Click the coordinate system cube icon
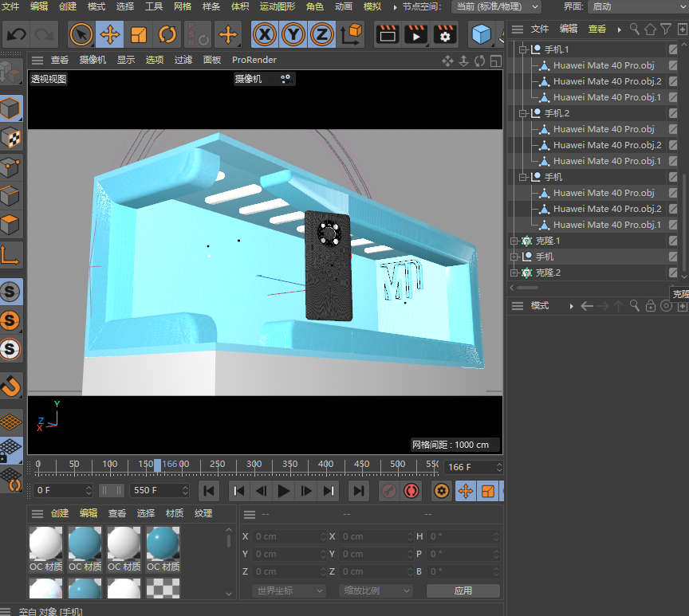The height and width of the screenshot is (616, 689). [x=352, y=35]
